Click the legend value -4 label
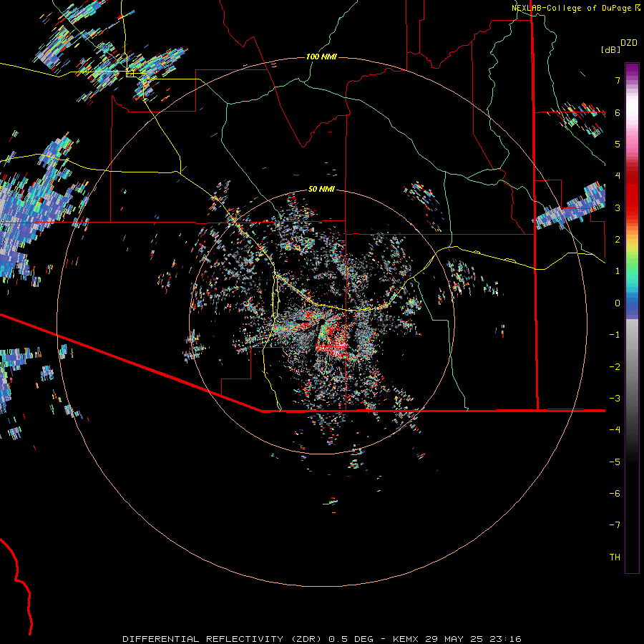 click(x=615, y=429)
